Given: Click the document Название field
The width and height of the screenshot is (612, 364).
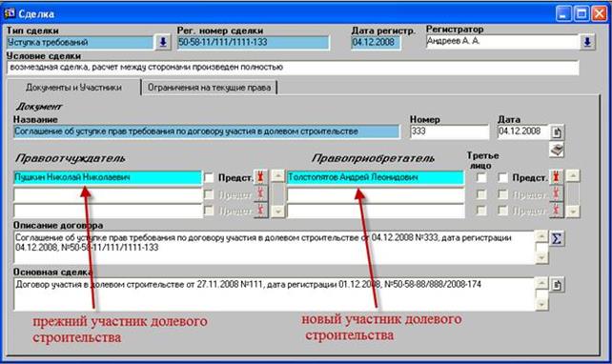Looking at the screenshot, I should point(207,131).
